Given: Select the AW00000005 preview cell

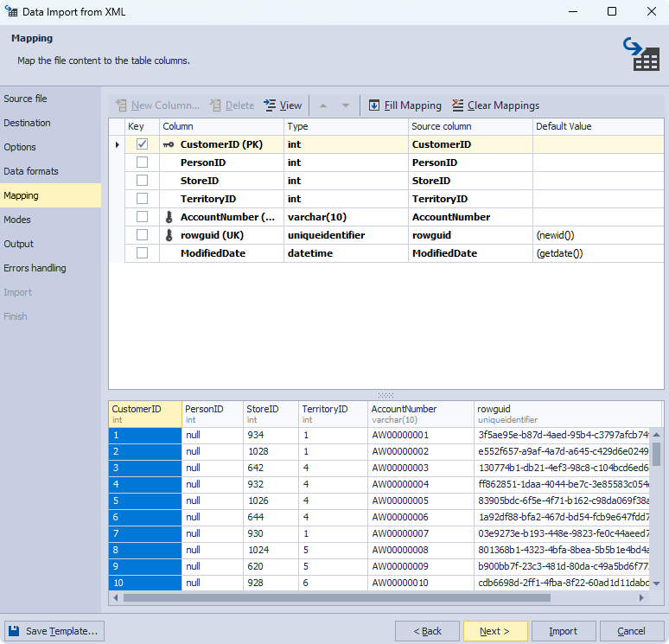Looking at the screenshot, I should (421, 501).
